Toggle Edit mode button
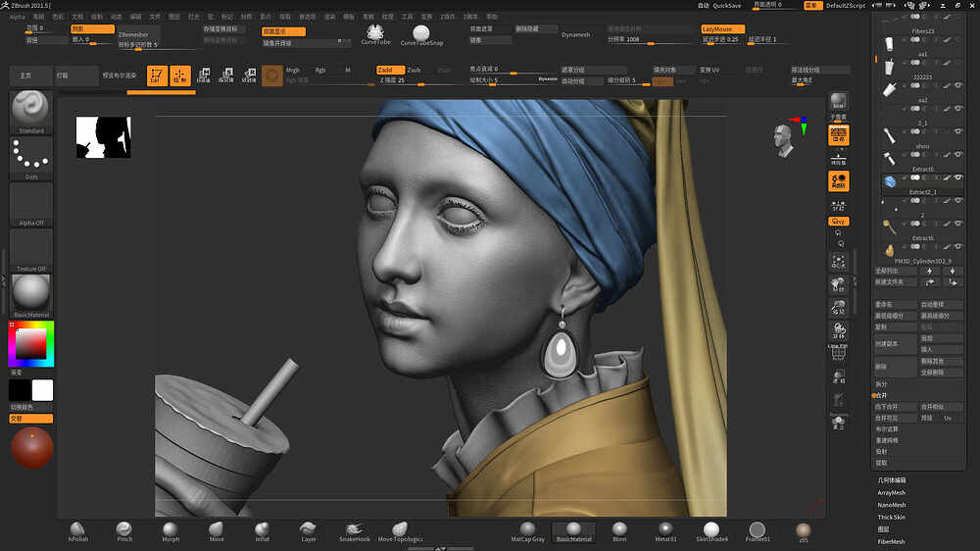Image resolution: width=980 pixels, height=551 pixels. pos(157,75)
